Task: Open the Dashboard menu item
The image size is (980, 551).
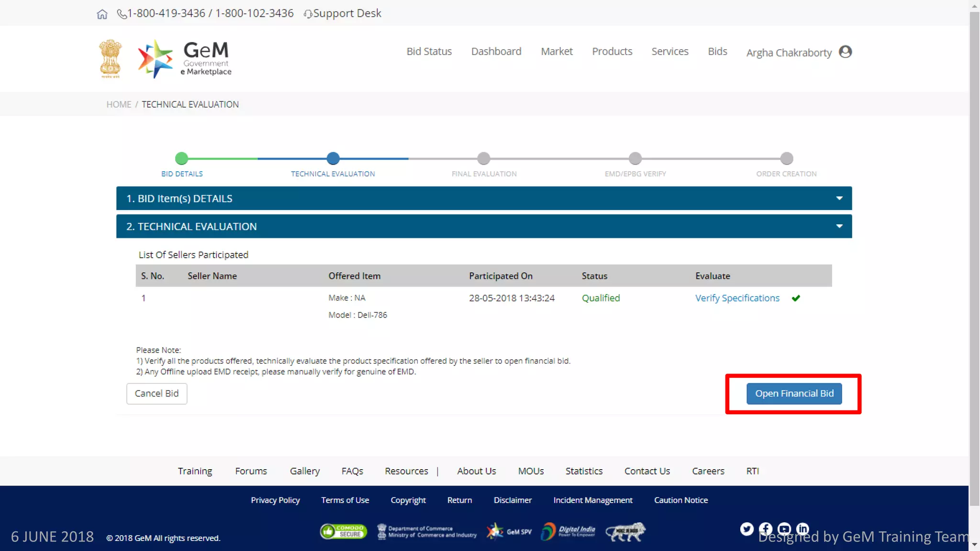Action: coord(496,51)
